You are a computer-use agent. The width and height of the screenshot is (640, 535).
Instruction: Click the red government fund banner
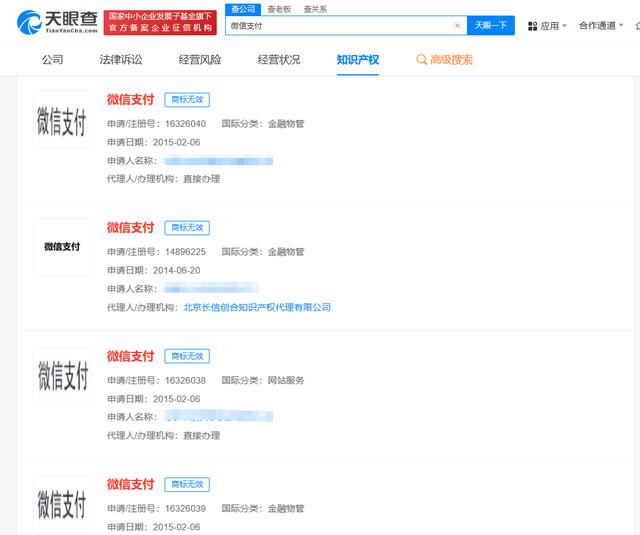(x=160, y=22)
